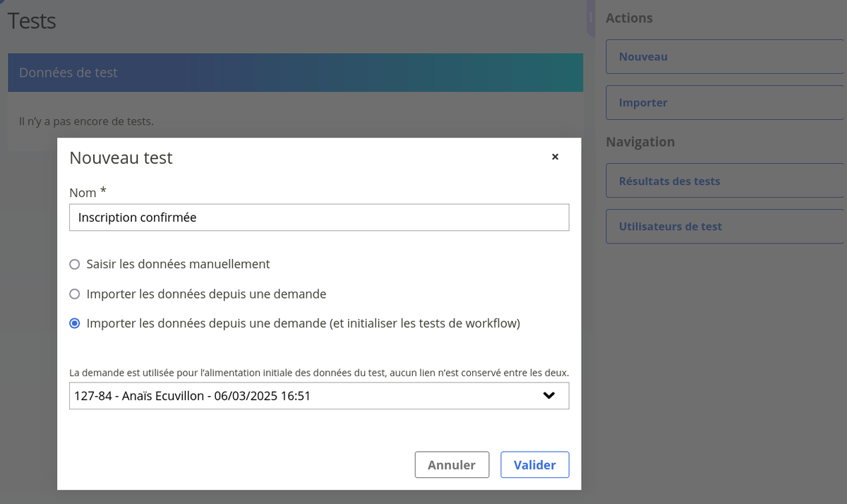Click the Tests page heading

pos(32,20)
